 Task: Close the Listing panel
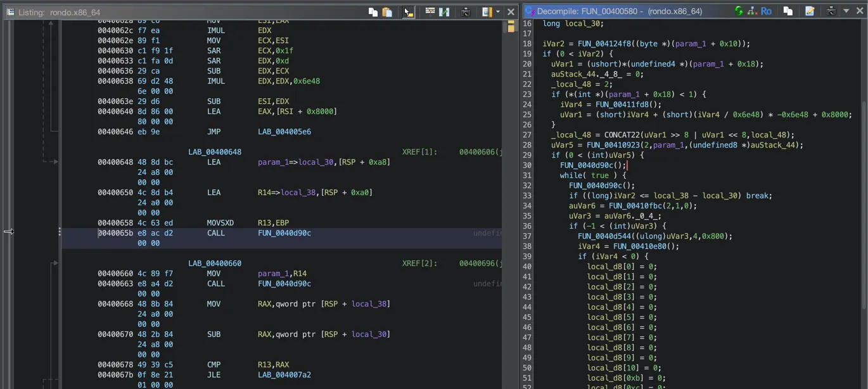pos(511,11)
